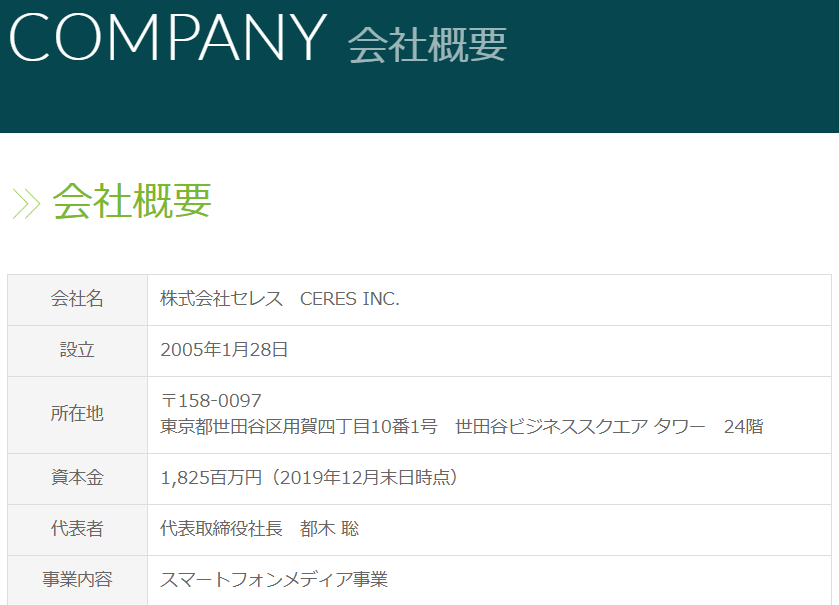Viewport: 839px width, 605px height.
Task: Click the Tokyo Setagaya address line
Action: pyautogui.click(x=461, y=426)
